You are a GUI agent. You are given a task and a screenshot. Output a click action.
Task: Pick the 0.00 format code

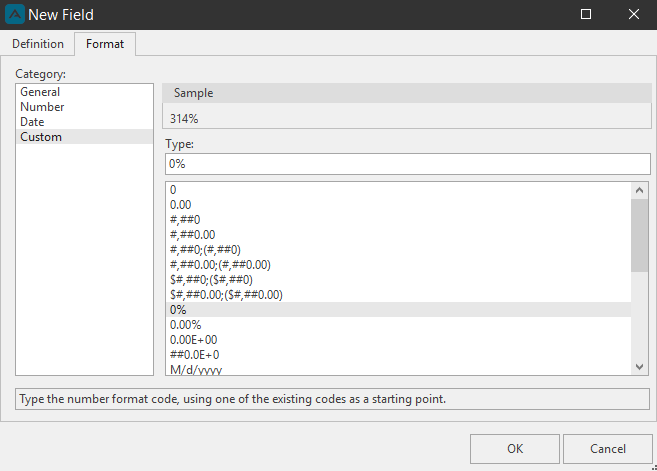point(398,205)
